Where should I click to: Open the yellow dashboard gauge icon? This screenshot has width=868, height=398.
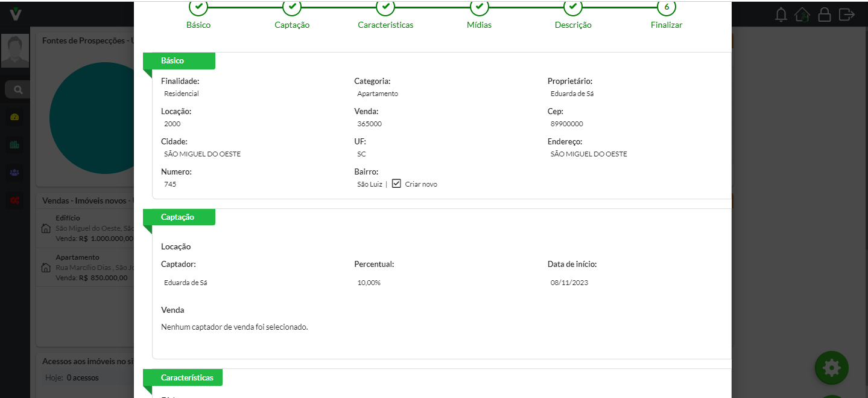point(15,117)
